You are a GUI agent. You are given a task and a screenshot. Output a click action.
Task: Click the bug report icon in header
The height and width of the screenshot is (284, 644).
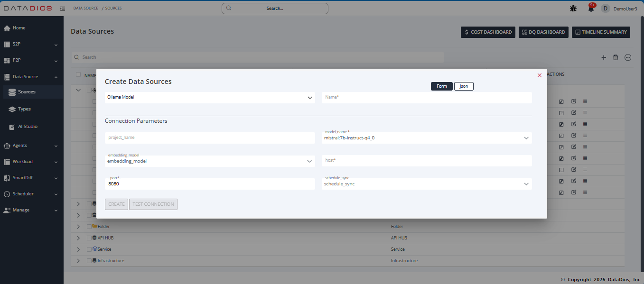click(x=573, y=9)
